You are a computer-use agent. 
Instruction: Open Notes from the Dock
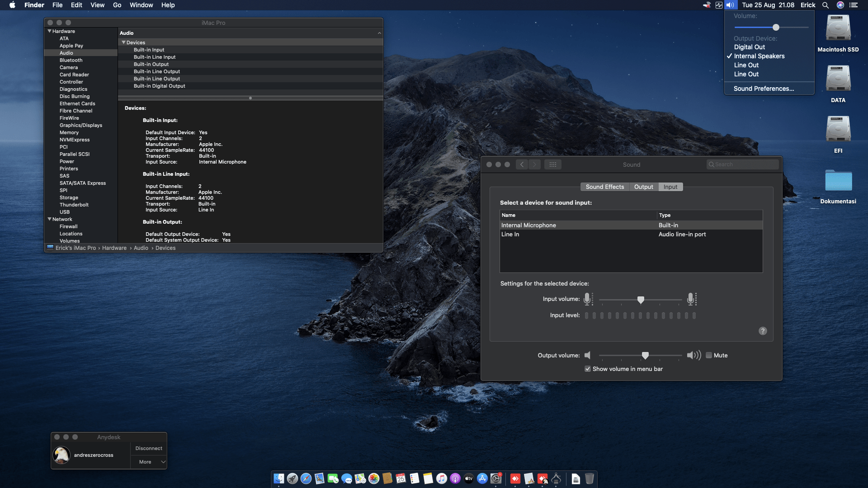428,479
